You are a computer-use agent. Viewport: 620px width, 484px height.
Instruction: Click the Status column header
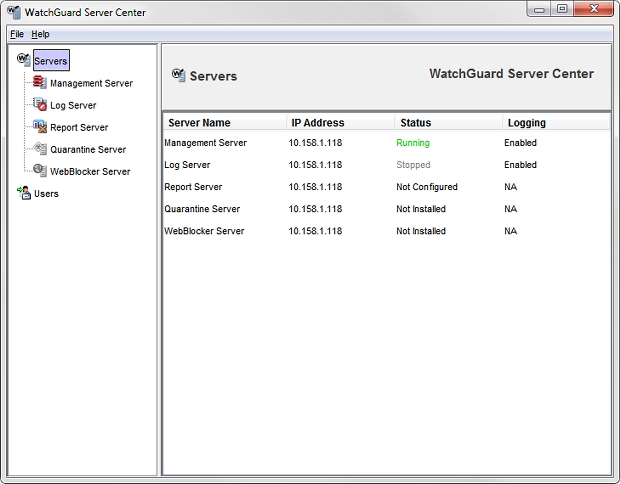click(x=449, y=123)
